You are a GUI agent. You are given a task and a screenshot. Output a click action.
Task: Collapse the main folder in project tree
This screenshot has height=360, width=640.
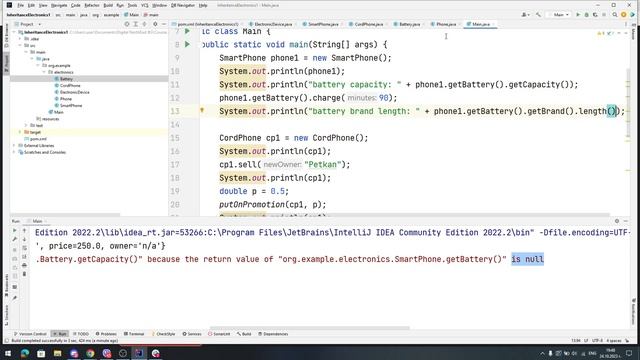coord(27,52)
